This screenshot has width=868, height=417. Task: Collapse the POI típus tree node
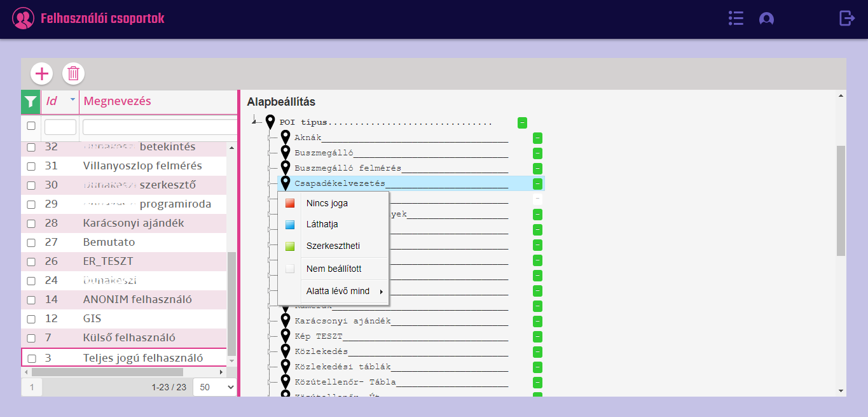click(x=254, y=122)
